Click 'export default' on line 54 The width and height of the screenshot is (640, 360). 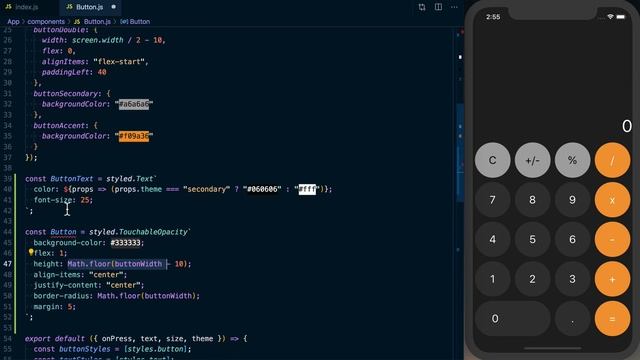[55, 338]
